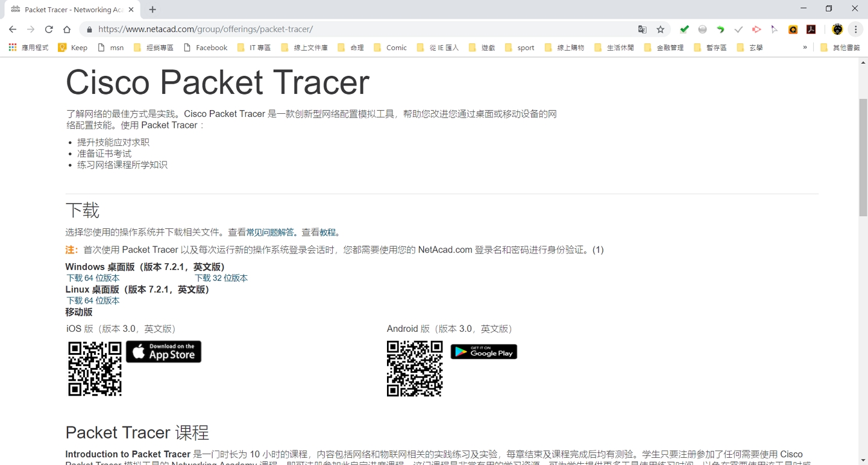Click the green checkmark extension icon
Viewport: 868px width, 465px height.
(x=684, y=29)
